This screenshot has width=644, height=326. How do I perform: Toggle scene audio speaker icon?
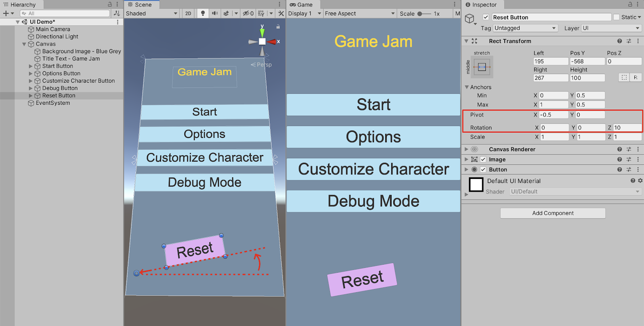click(215, 13)
